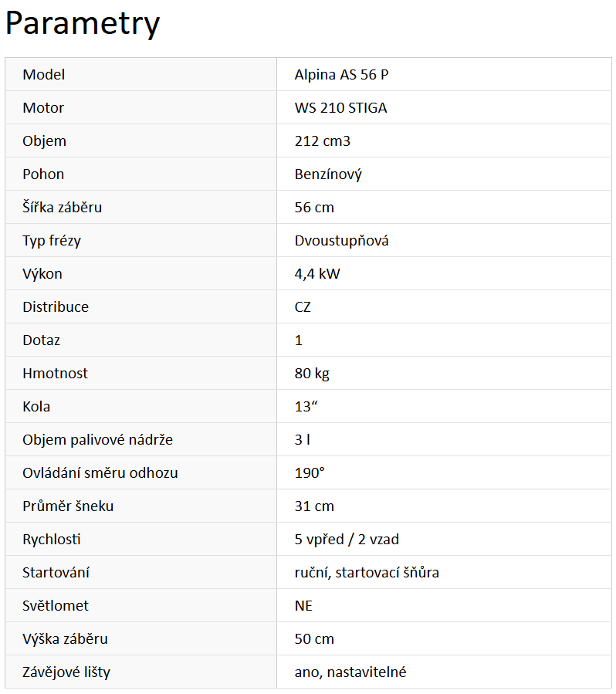This screenshot has height=694, width=616.
Task: Click the Distribuce CZ value
Action: tap(303, 307)
